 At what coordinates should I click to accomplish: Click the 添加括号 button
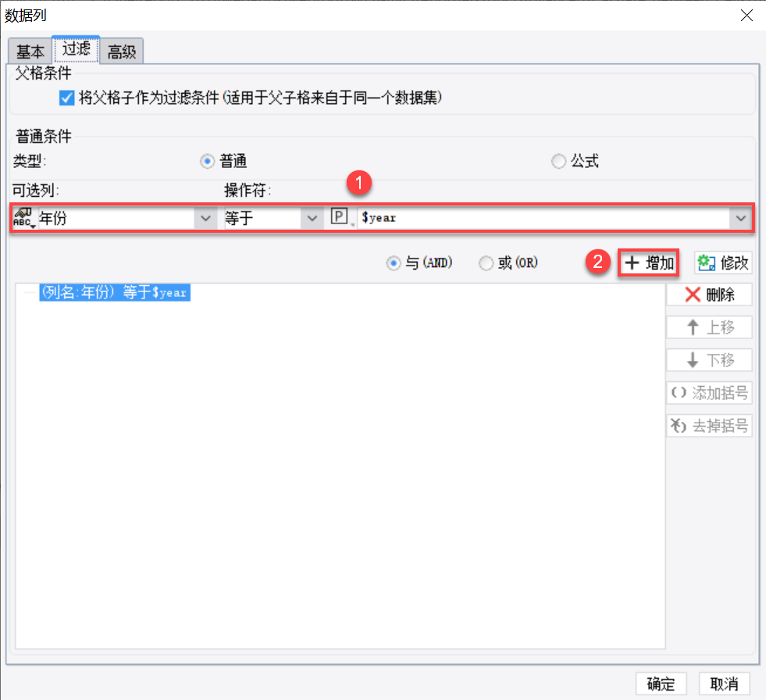click(x=709, y=392)
